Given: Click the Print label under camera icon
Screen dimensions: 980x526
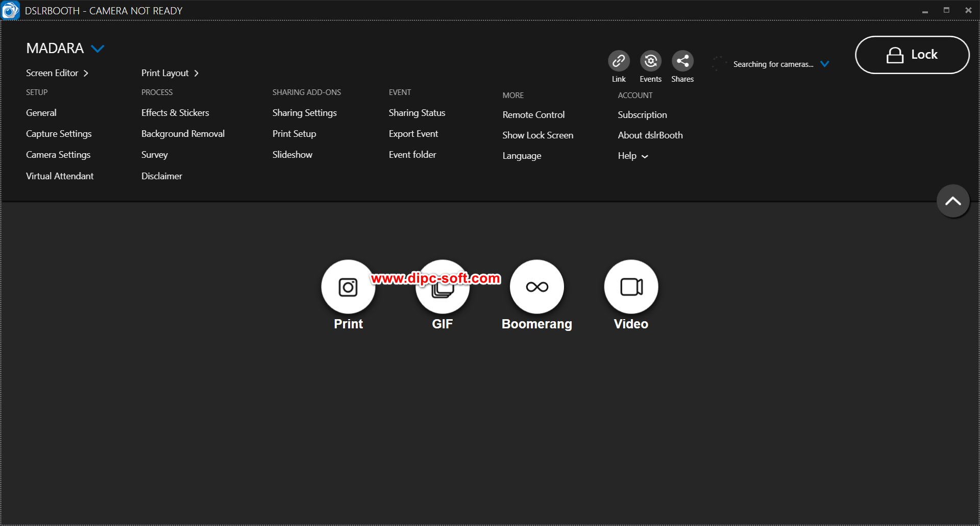Looking at the screenshot, I should [x=348, y=324].
